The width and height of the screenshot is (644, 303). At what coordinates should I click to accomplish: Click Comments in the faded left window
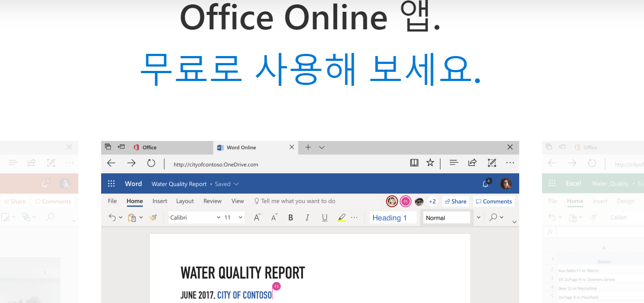(x=53, y=201)
